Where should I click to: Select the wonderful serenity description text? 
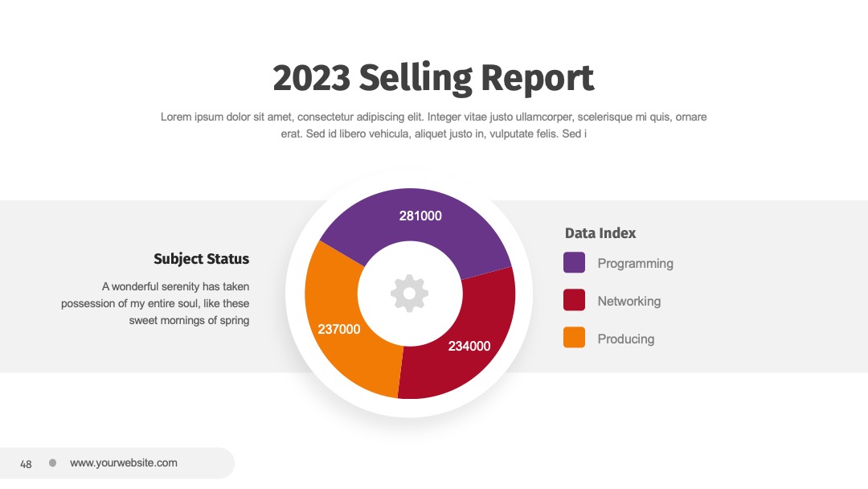155,303
